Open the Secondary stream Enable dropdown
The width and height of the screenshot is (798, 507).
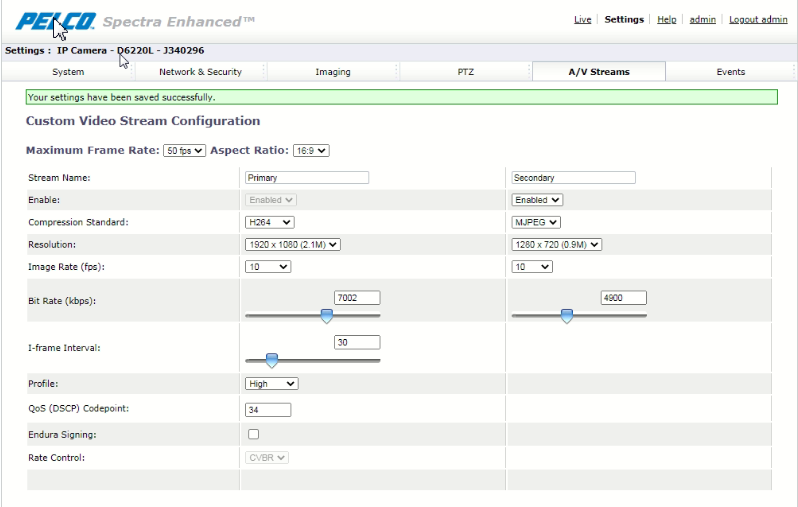(537, 200)
